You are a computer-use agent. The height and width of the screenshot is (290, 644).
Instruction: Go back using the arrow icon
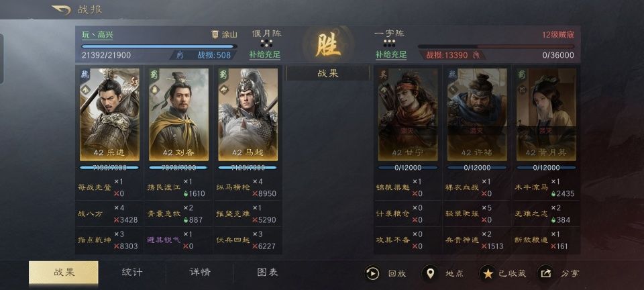61,10
